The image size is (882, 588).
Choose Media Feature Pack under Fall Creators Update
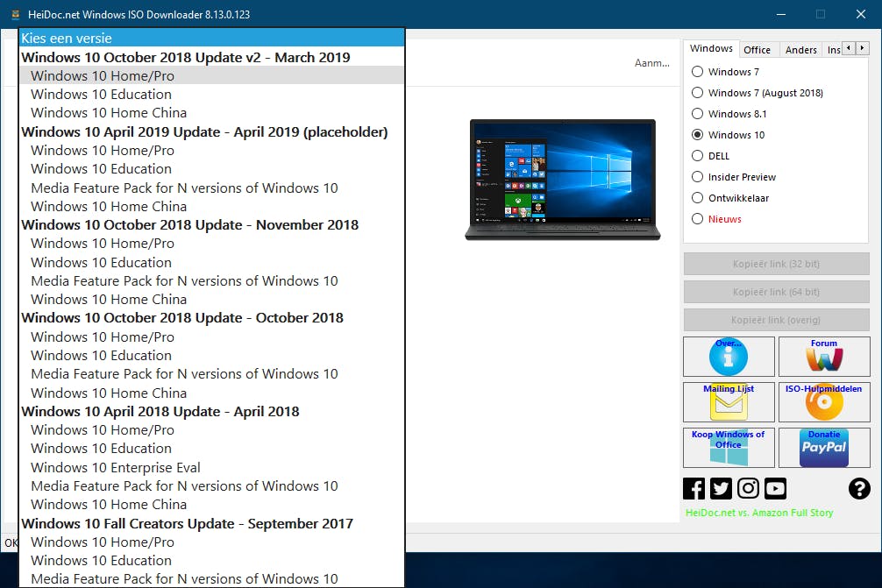[x=211, y=578]
